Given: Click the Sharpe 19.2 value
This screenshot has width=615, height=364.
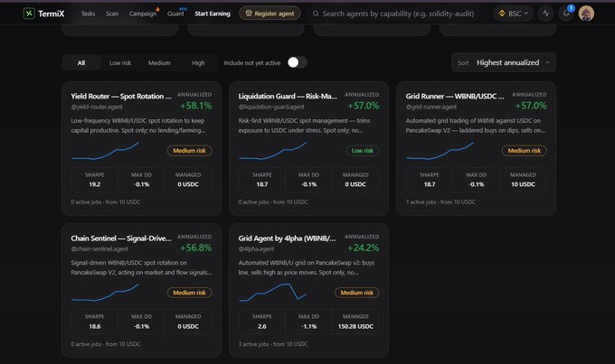Looking at the screenshot, I should (x=95, y=184).
